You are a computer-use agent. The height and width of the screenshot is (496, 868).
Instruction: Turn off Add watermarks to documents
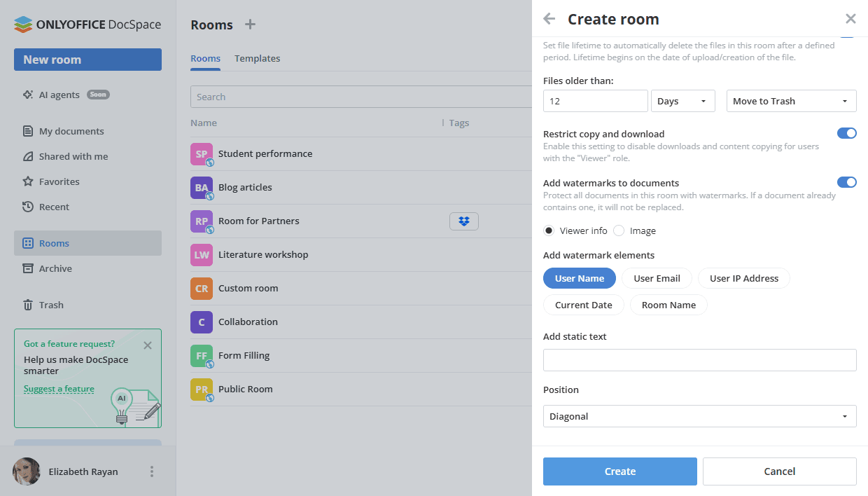point(846,182)
